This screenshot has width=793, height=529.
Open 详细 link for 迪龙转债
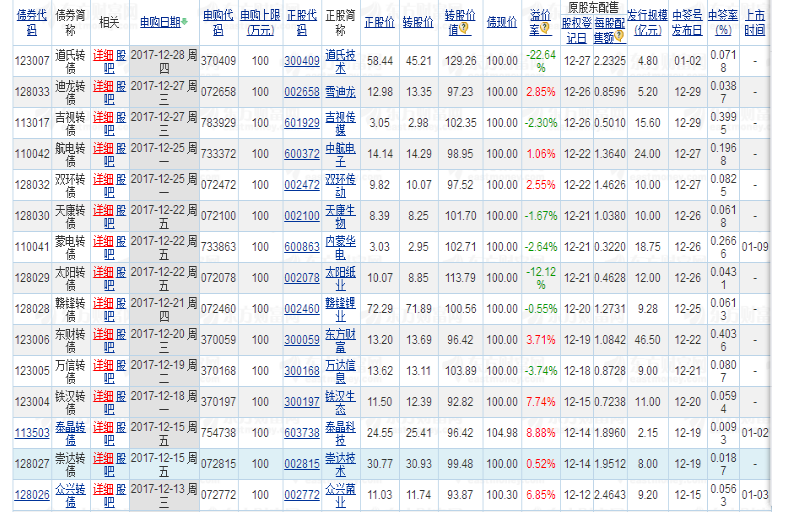103,86
